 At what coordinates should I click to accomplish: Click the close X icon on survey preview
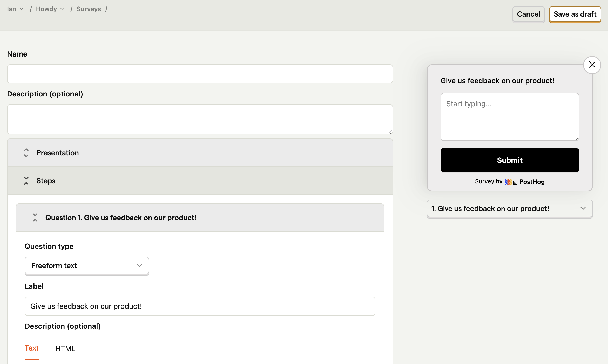(592, 65)
